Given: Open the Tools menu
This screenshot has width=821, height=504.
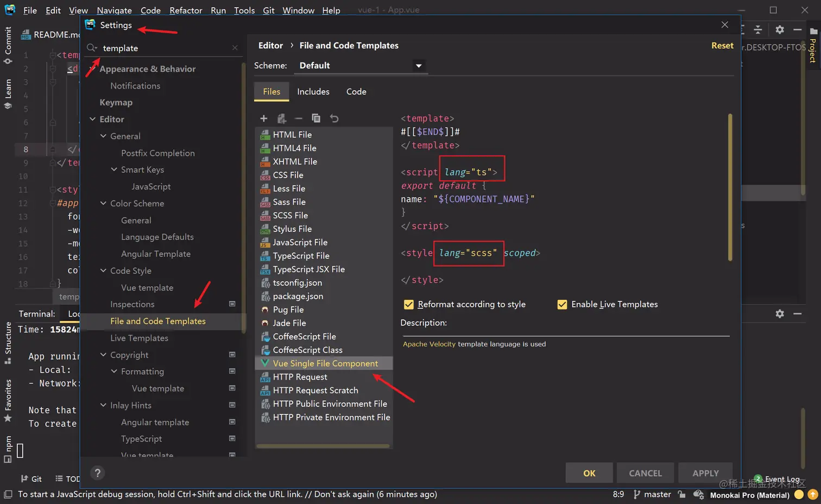Looking at the screenshot, I should coord(244,10).
